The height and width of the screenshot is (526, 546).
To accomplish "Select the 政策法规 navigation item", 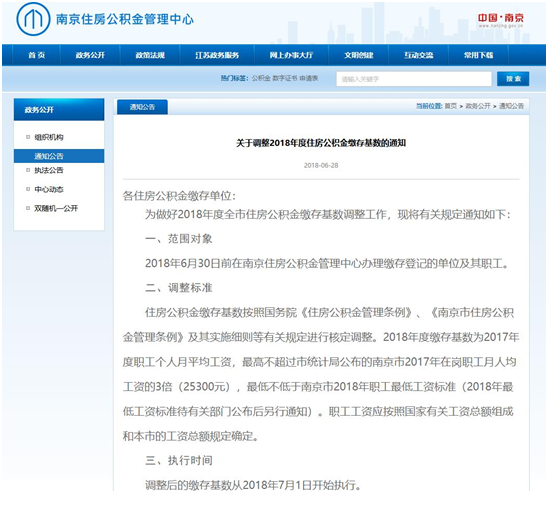I will (150, 55).
